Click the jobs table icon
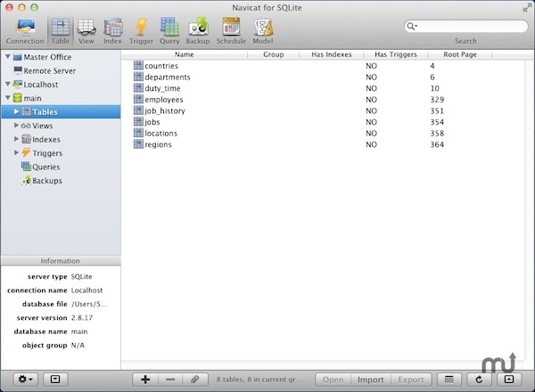535x392 pixels. [138, 121]
